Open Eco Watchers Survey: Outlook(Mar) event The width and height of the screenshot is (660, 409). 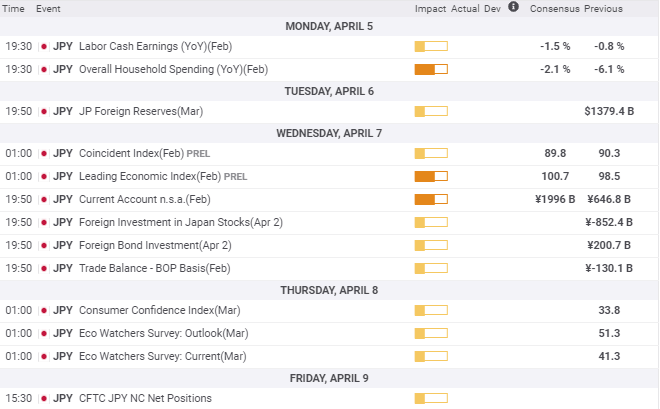161,332
